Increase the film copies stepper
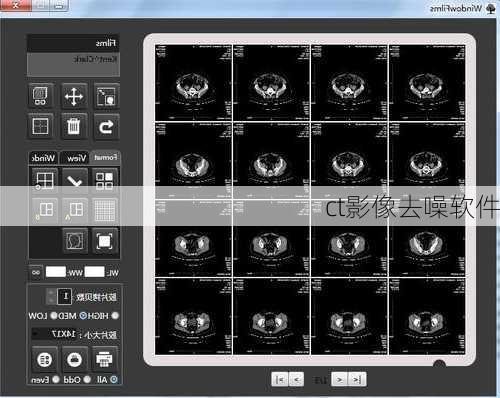The width and height of the screenshot is (500, 398). [x=51, y=293]
